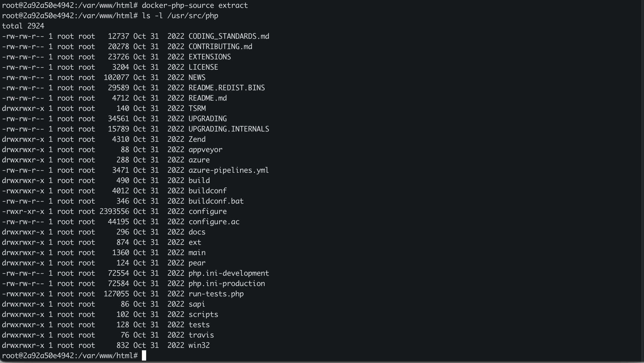Click the azure-pipelines.yml filename
The image size is (644, 363).
228,170
